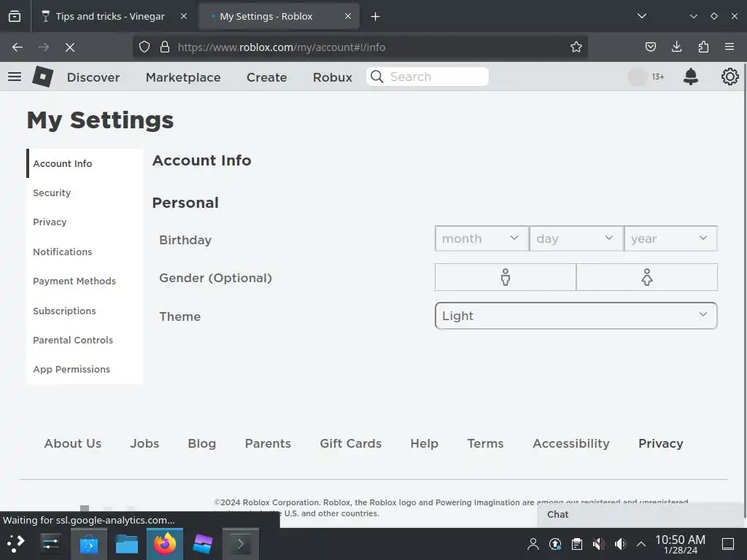Open the Security settings tab
Viewport: 747px width, 560px height.
(85, 192)
